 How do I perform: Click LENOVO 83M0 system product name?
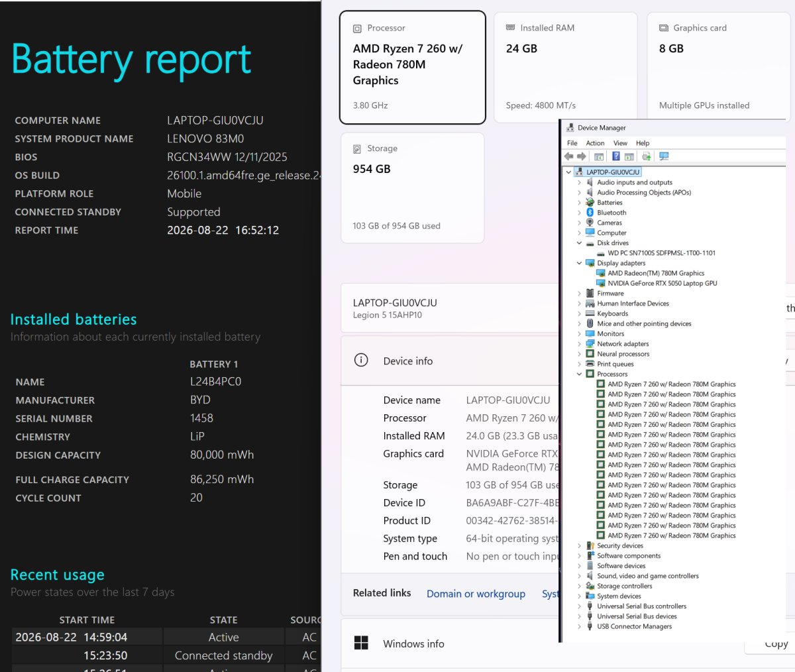point(205,139)
